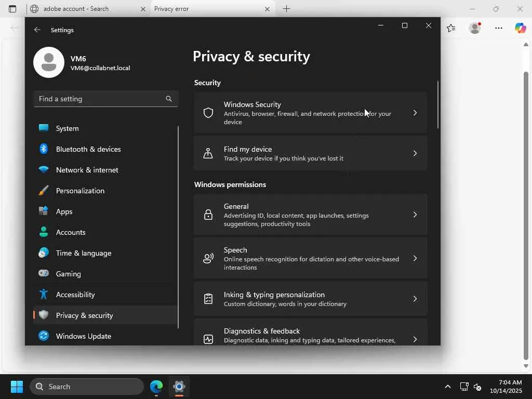Image resolution: width=532 pixels, height=399 pixels.
Task: Switch to adobe account - Search tab
Action: coord(87,9)
